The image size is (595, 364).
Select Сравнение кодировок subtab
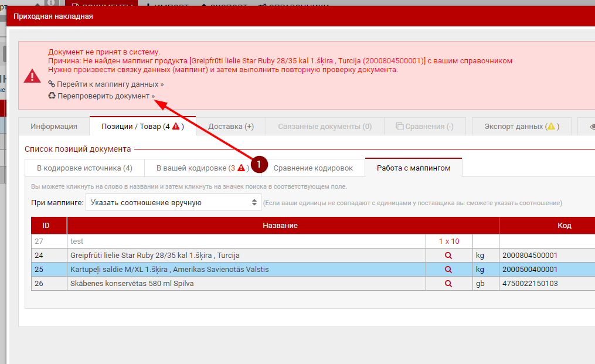tap(313, 168)
